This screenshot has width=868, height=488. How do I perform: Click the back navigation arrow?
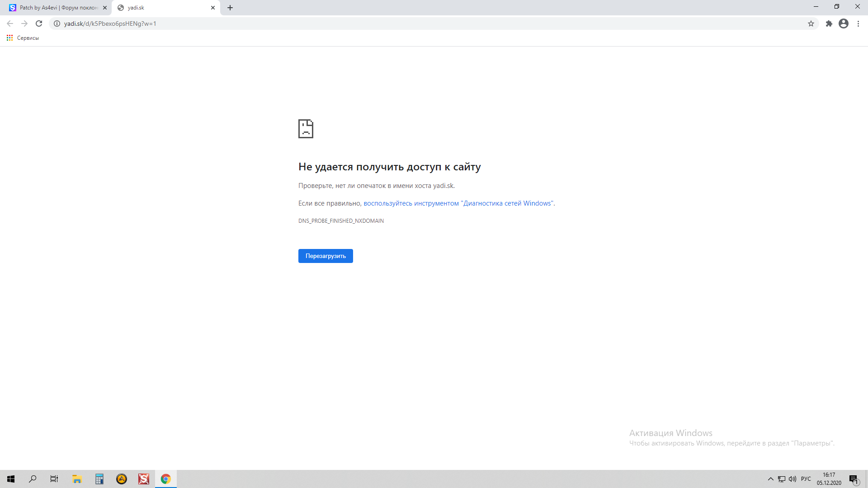(x=10, y=23)
